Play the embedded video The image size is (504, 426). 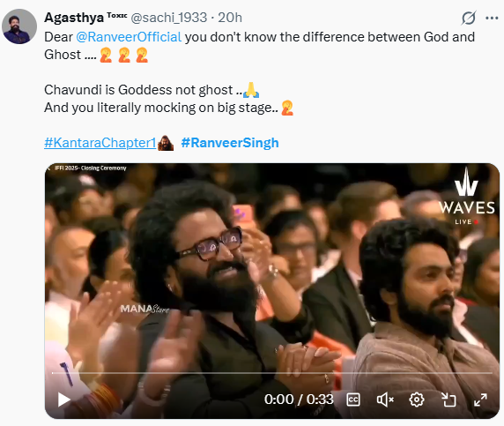[x=63, y=400]
